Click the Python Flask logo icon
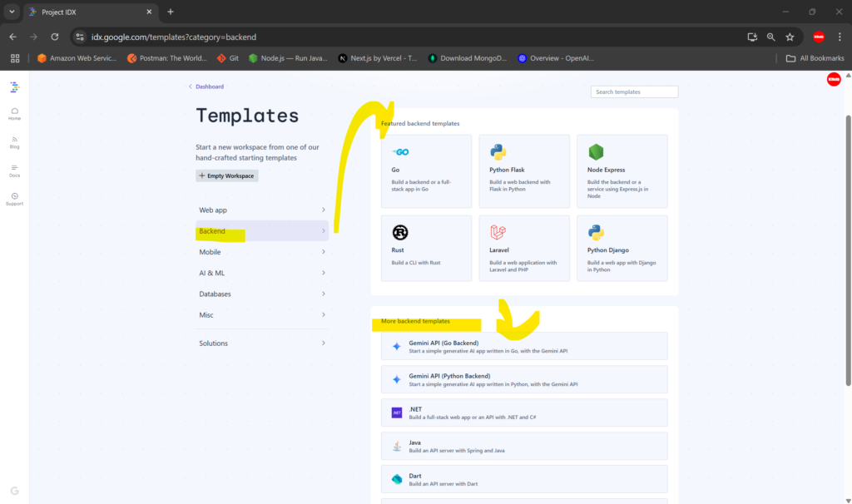Image resolution: width=852 pixels, height=504 pixels. [498, 152]
